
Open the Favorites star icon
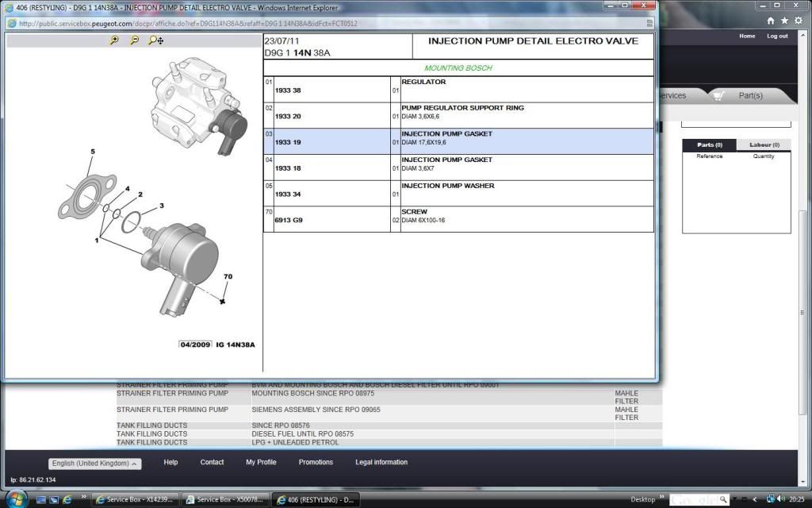pyautogui.click(x=784, y=20)
